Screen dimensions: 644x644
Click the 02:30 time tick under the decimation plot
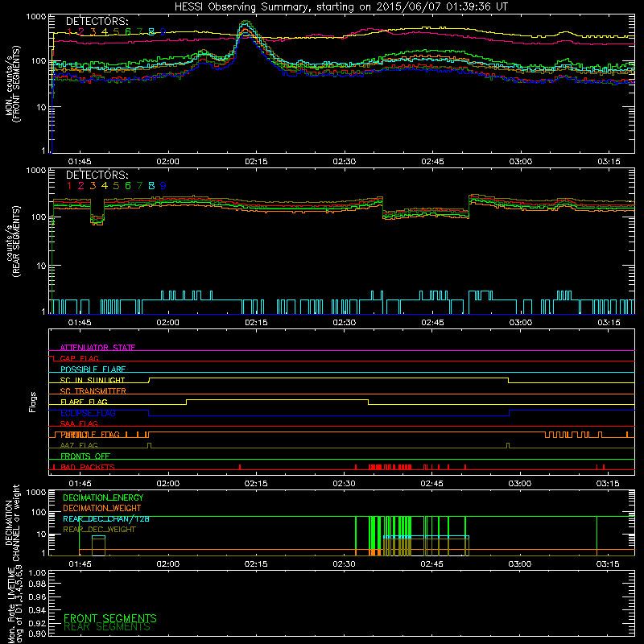click(x=345, y=564)
